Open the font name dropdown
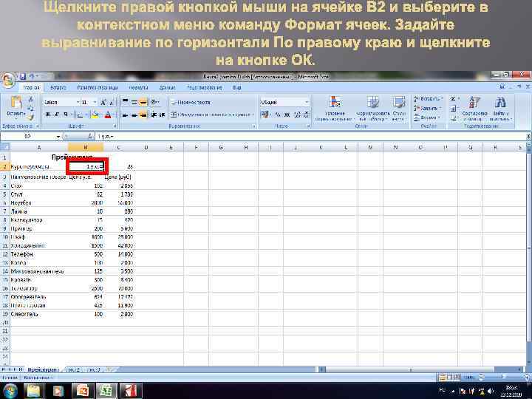Screen dimensions: 532x399 click(78, 102)
